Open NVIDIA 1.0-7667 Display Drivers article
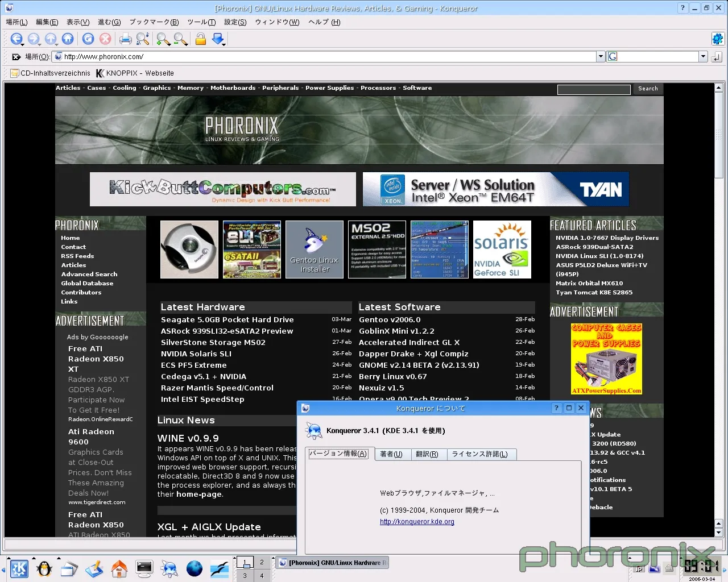 tap(607, 238)
